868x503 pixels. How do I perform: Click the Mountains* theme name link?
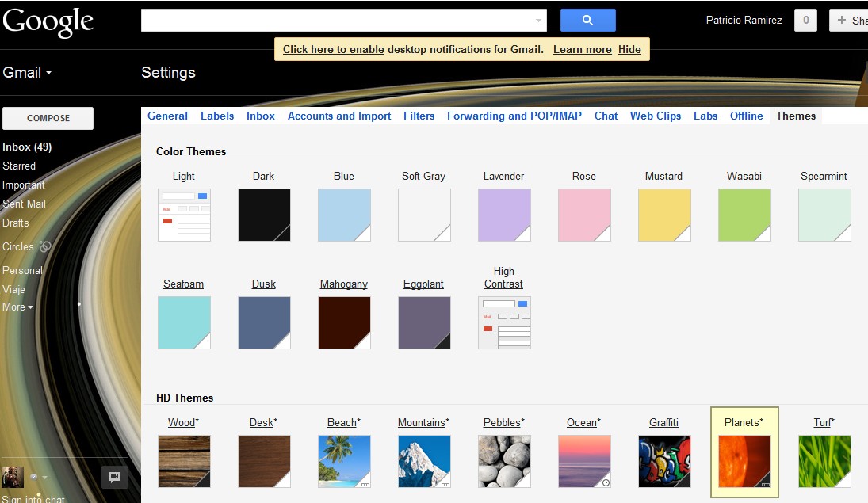(423, 422)
